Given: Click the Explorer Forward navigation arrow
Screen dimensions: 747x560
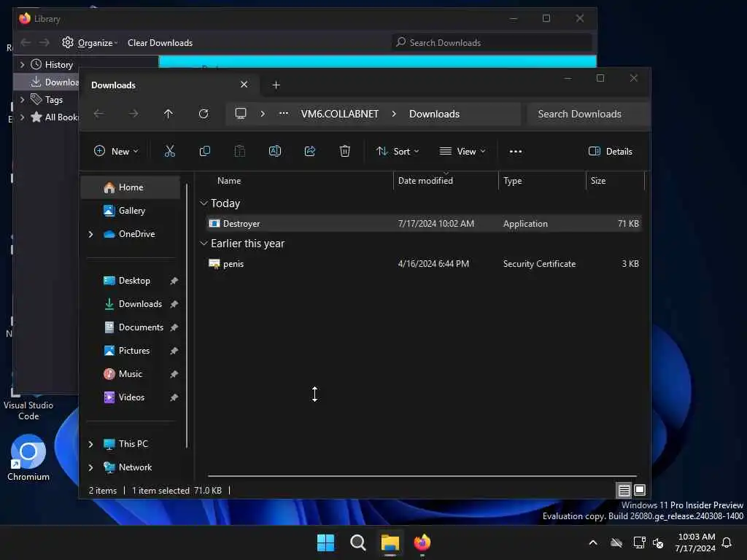Looking at the screenshot, I should (x=134, y=114).
